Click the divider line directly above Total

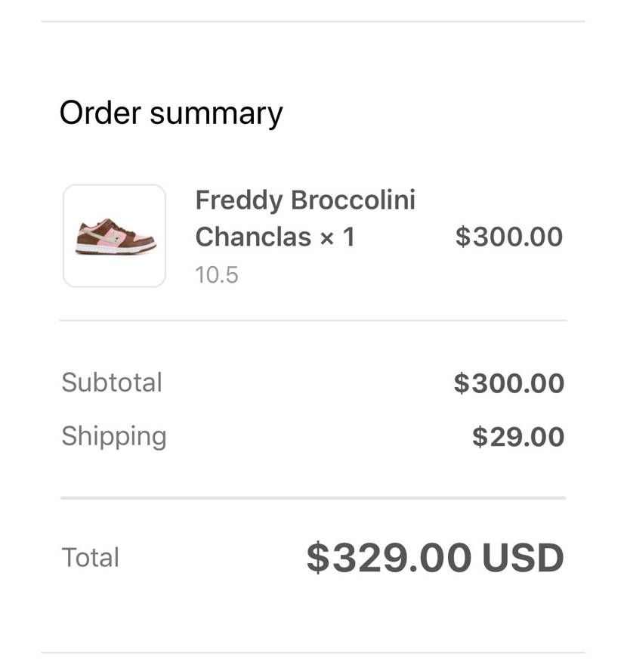[x=313, y=498]
